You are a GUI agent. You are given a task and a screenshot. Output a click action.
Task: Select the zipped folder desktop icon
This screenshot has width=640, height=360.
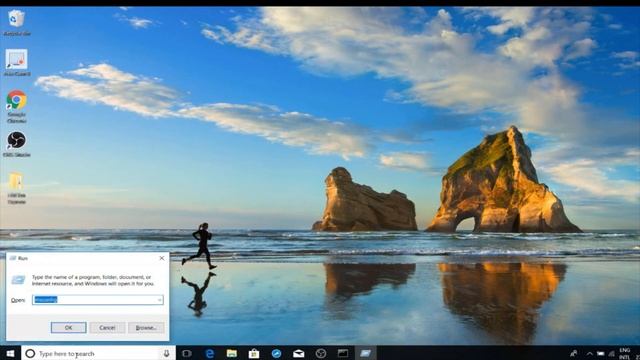[17, 188]
